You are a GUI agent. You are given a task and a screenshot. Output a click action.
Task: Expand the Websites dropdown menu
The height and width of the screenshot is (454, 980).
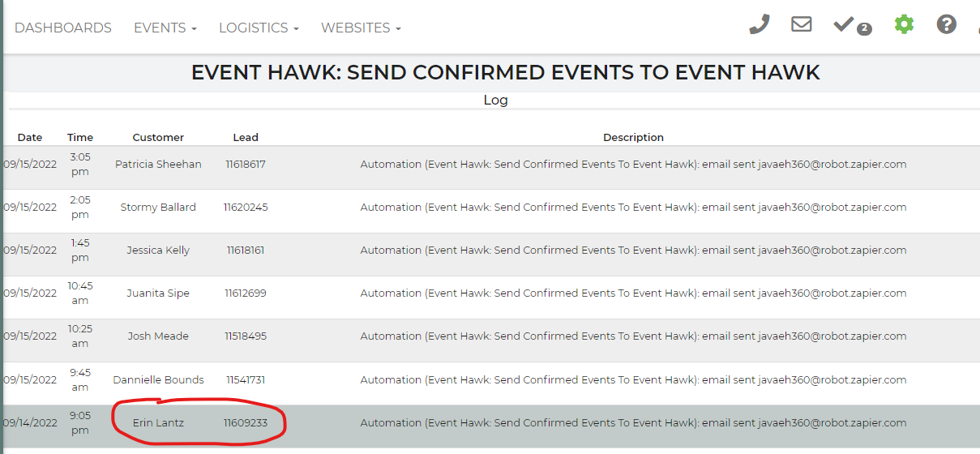click(x=361, y=28)
